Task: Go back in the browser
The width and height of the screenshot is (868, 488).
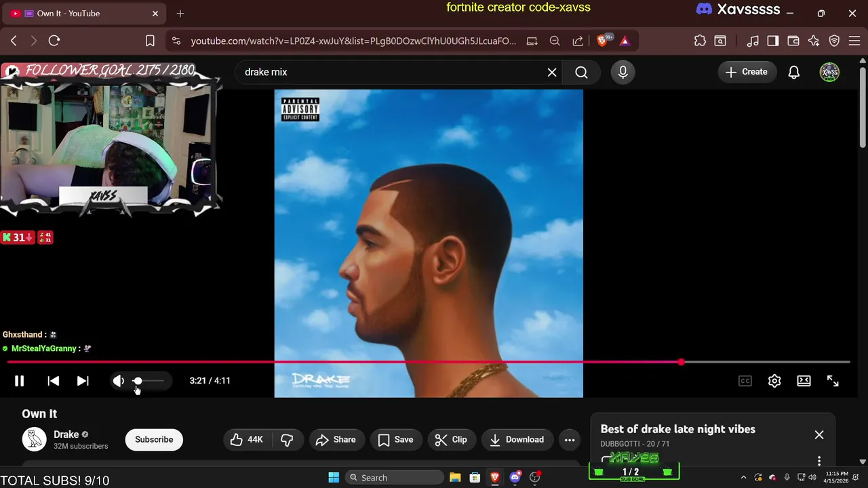Action: click(x=14, y=41)
